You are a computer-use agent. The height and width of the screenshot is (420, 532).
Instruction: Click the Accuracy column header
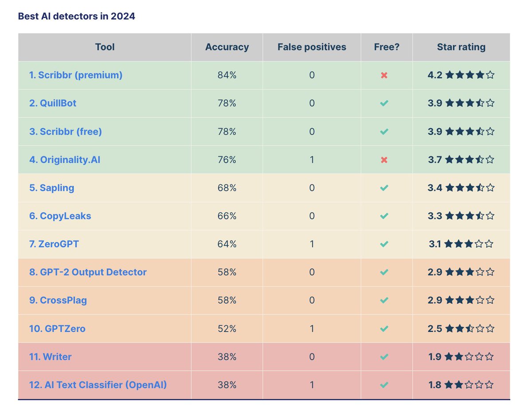tap(227, 47)
